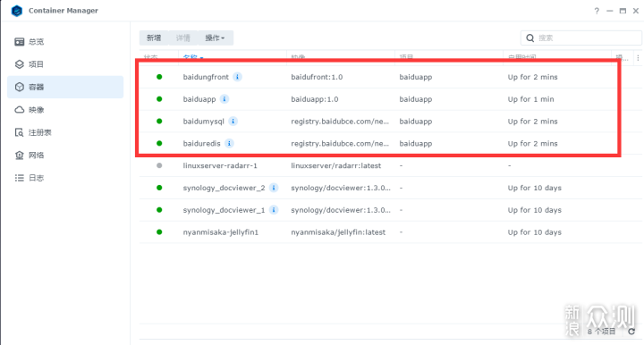Open the 网络 network section

point(65,156)
